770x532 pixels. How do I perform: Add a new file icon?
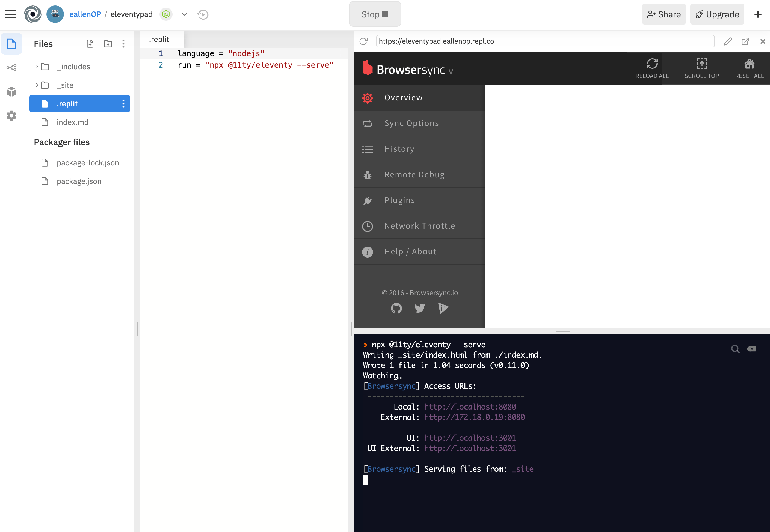click(x=90, y=44)
